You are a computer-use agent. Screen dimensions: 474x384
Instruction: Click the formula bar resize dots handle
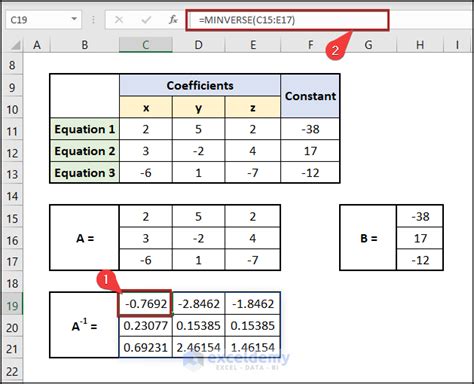pos(93,20)
